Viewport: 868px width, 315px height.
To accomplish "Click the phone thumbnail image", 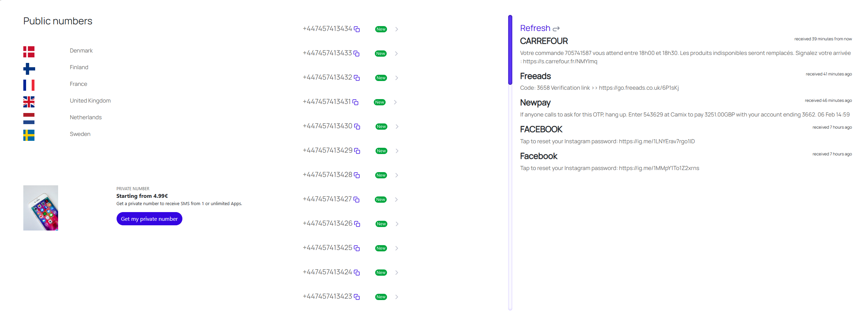I will [x=41, y=208].
